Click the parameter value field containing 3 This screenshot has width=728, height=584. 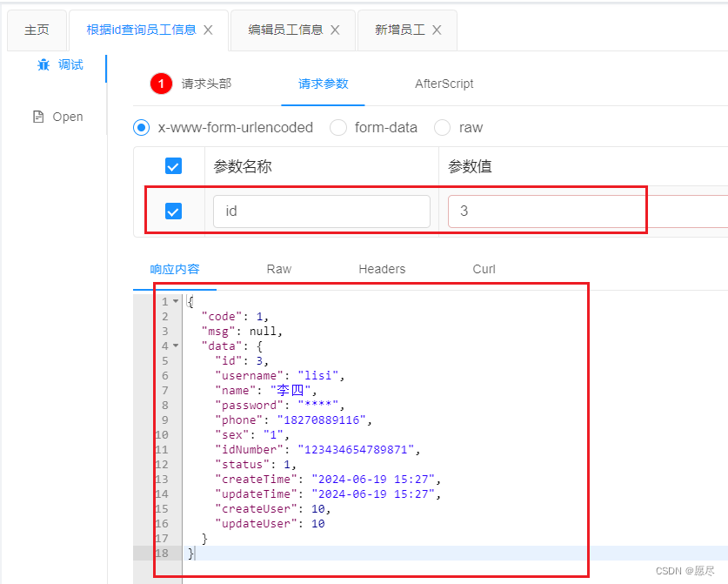pos(546,211)
